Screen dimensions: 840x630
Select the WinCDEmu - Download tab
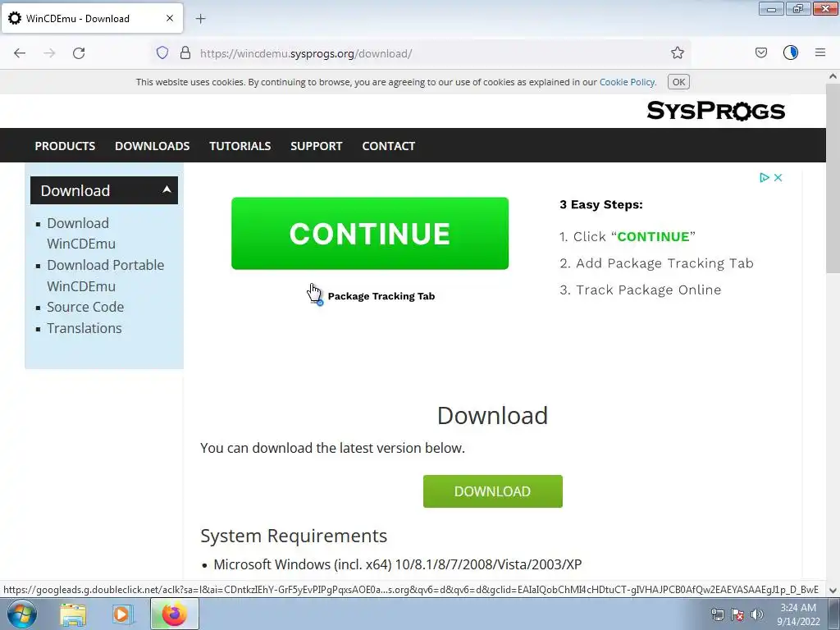pyautogui.click(x=92, y=18)
